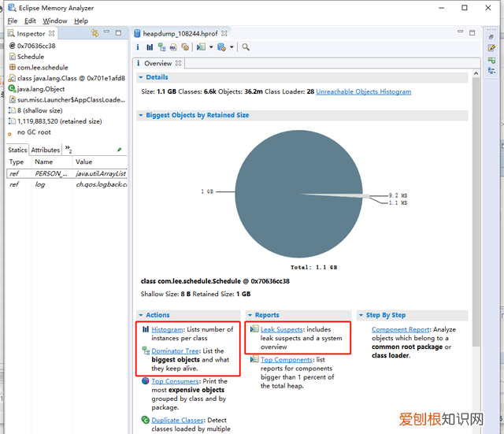504x434 pixels.
Task: Select sun.misc.Launcher$AppClassLoader entry
Action: [x=67, y=100]
